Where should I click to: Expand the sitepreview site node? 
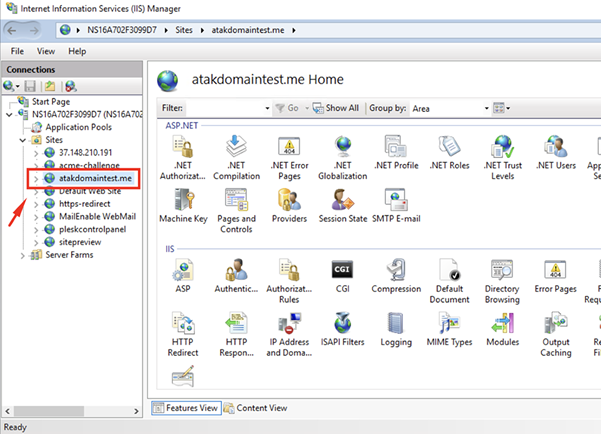(x=36, y=242)
